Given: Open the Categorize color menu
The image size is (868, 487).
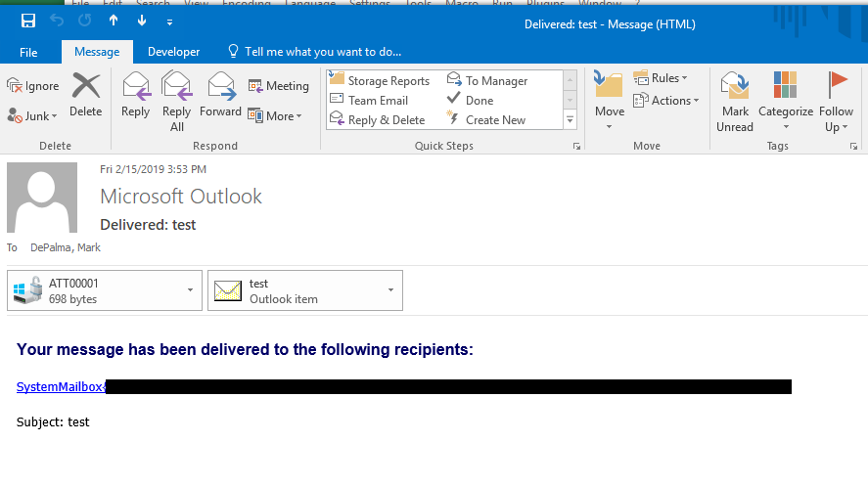Looking at the screenshot, I should coord(786,101).
